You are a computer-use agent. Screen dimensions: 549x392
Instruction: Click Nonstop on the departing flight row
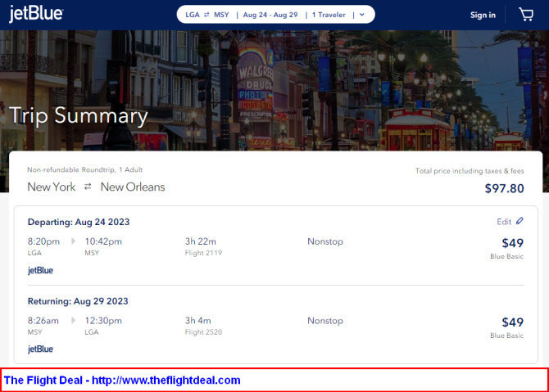point(325,241)
